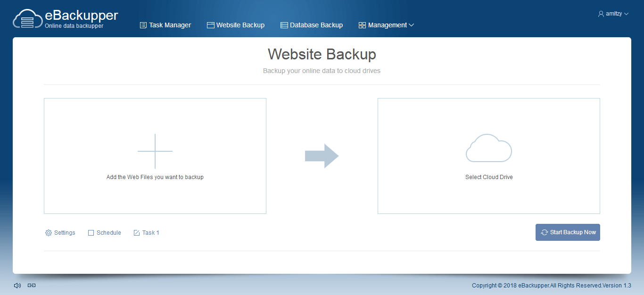Expand the Management dropdown menu
The image size is (644, 295).
(386, 25)
